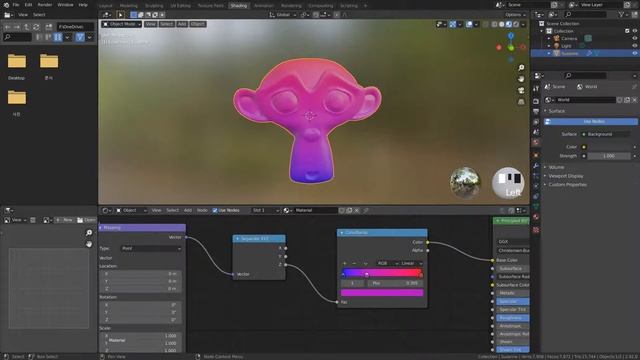This screenshot has height=360, width=640.
Task: Open the outliner filter dropdown
Action: click(x=623, y=15)
